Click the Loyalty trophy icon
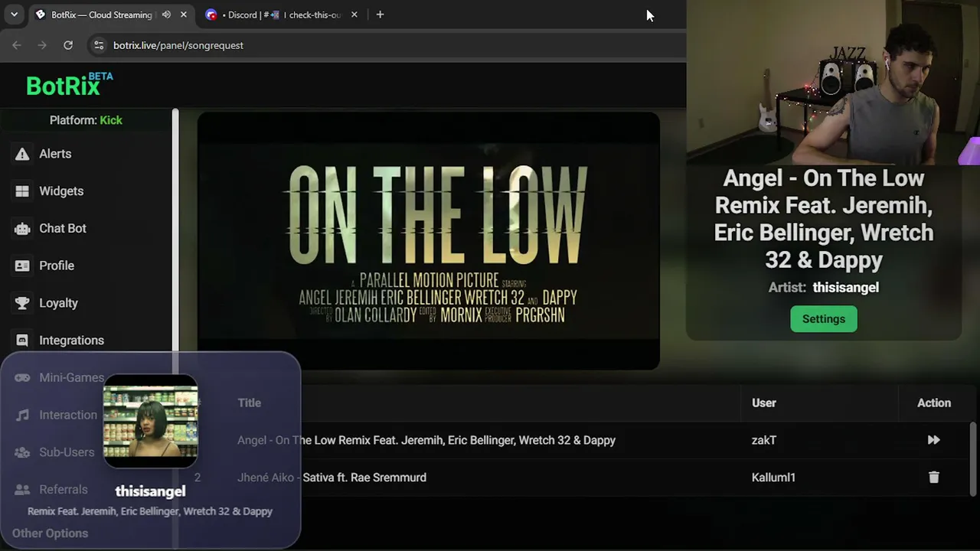 (22, 303)
